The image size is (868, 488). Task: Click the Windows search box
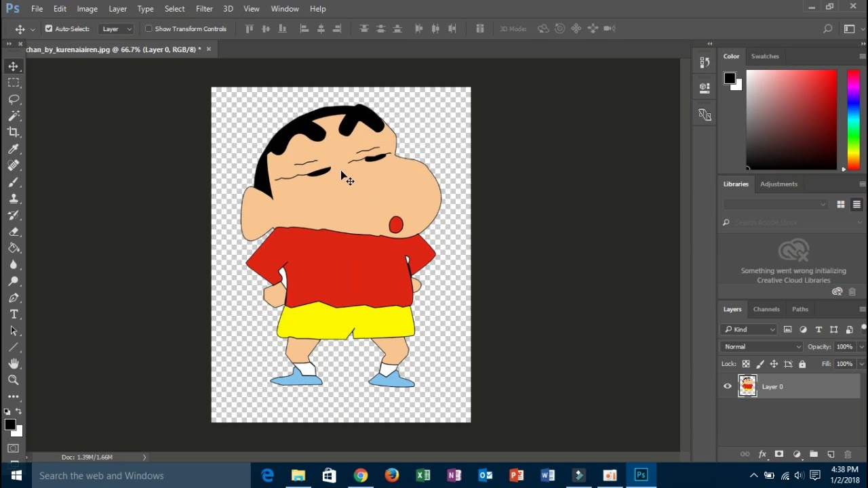[140, 476]
